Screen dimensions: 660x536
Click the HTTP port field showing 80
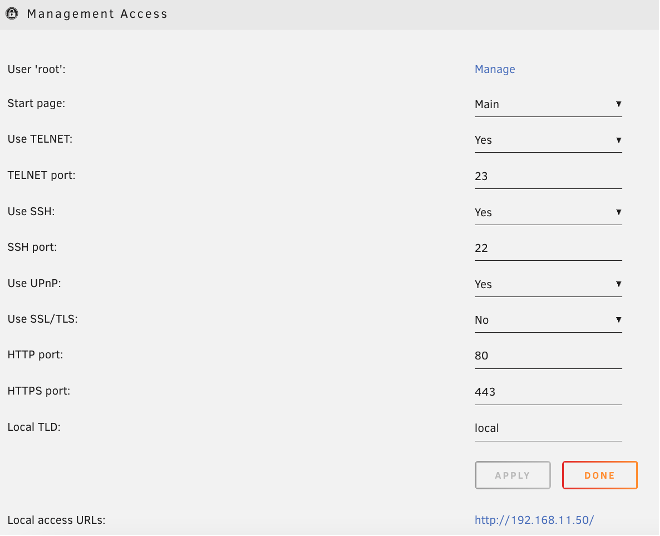(548, 356)
